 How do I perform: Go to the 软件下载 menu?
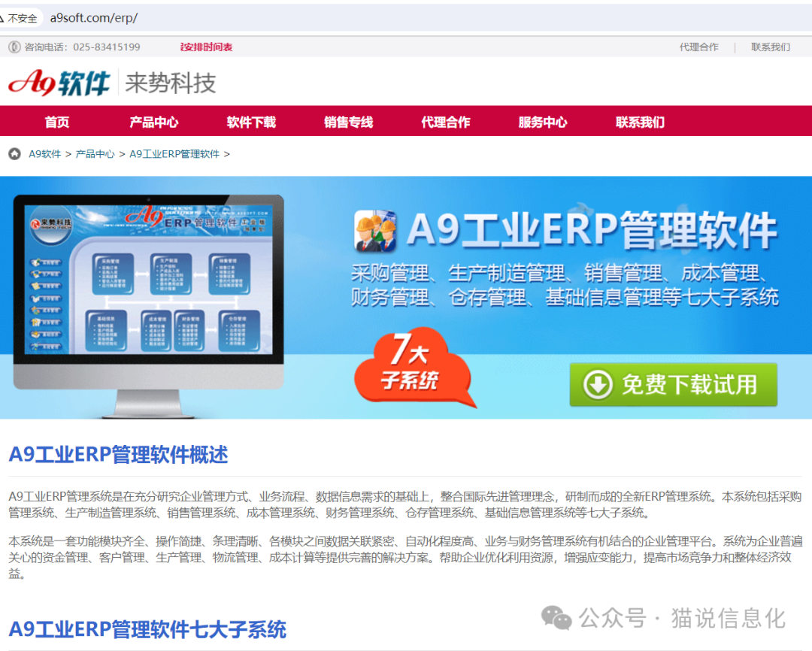(x=251, y=123)
